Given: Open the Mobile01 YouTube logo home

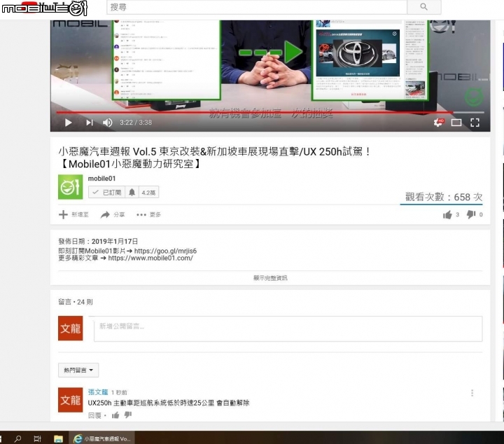Looking at the screenshot, I should [x=44, y=8].
